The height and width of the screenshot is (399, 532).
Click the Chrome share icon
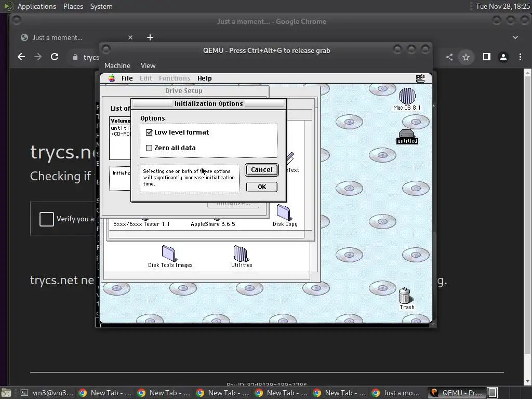[449, 57]
